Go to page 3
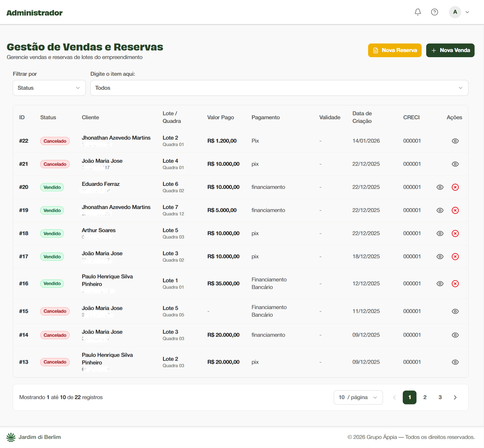 [440, 397]
